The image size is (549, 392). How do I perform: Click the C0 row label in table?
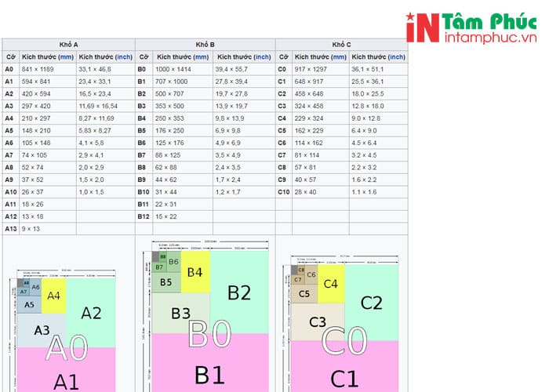click(282, 69)
